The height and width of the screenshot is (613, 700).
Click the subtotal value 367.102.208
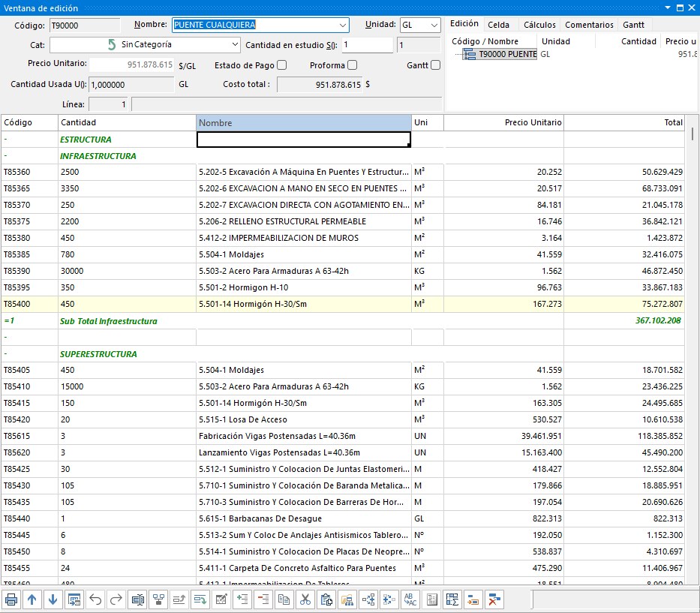pos(658,320)
